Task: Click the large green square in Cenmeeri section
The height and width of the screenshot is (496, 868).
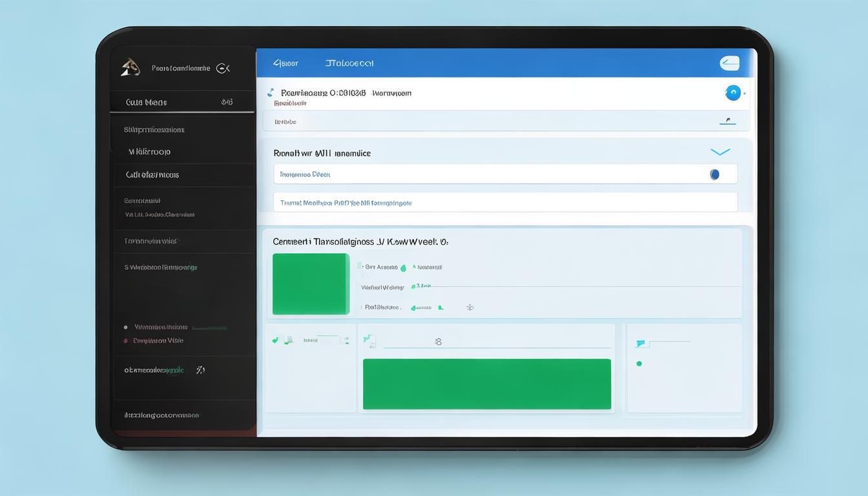Action: 311,284
